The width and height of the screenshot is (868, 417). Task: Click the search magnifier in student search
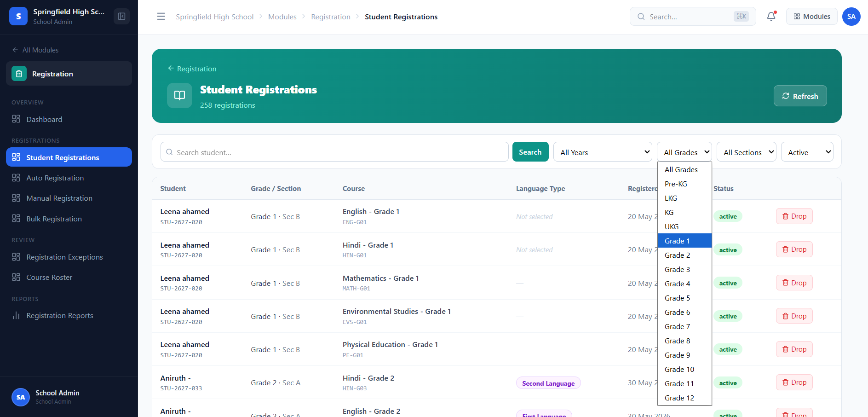[169, 152]
